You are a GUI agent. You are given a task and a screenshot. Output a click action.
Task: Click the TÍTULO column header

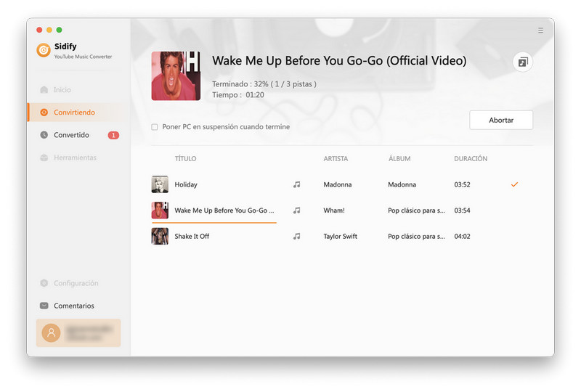(x=186, y=158)
